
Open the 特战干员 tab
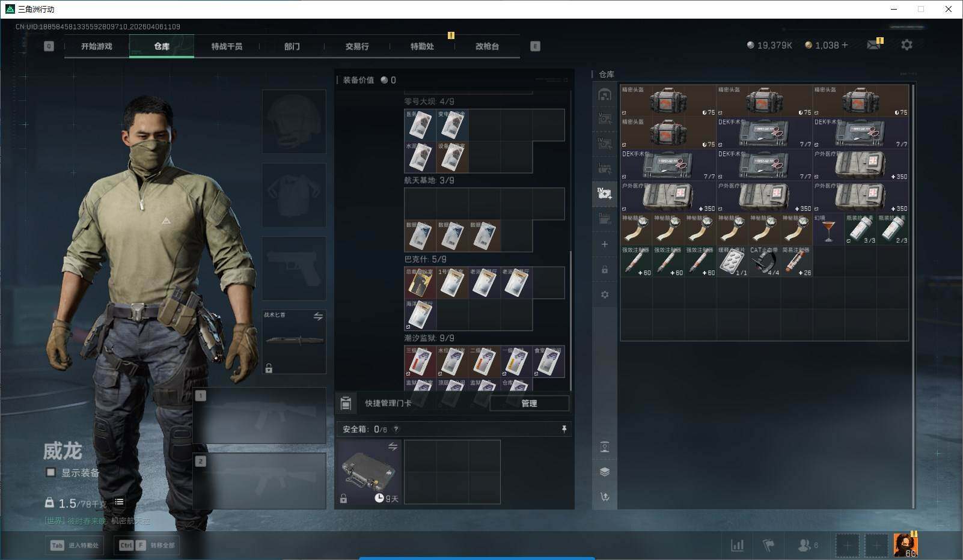point(227,46)
